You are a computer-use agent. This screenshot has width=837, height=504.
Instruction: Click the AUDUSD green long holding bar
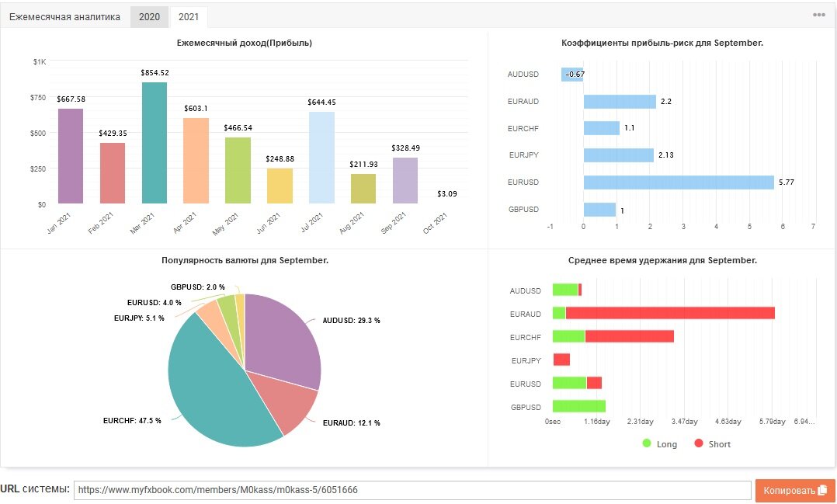point(565,290)
